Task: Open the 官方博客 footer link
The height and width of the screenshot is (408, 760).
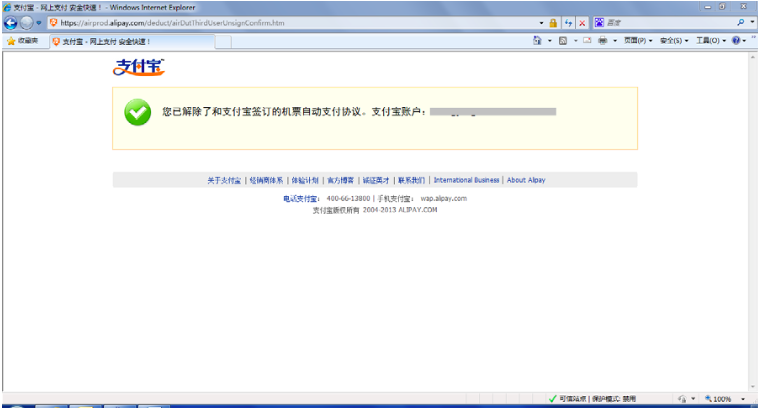Action: click(x=341, y=180)
